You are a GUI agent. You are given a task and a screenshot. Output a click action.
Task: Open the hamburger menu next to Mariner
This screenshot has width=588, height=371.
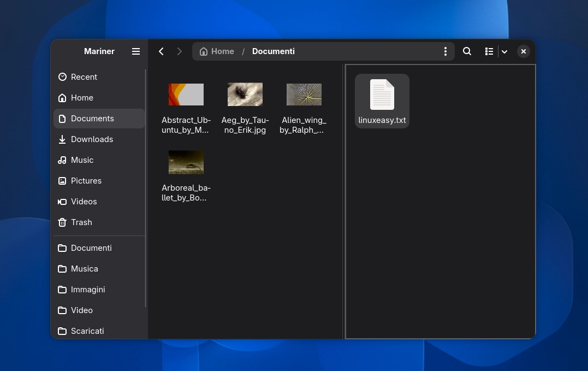136,51
